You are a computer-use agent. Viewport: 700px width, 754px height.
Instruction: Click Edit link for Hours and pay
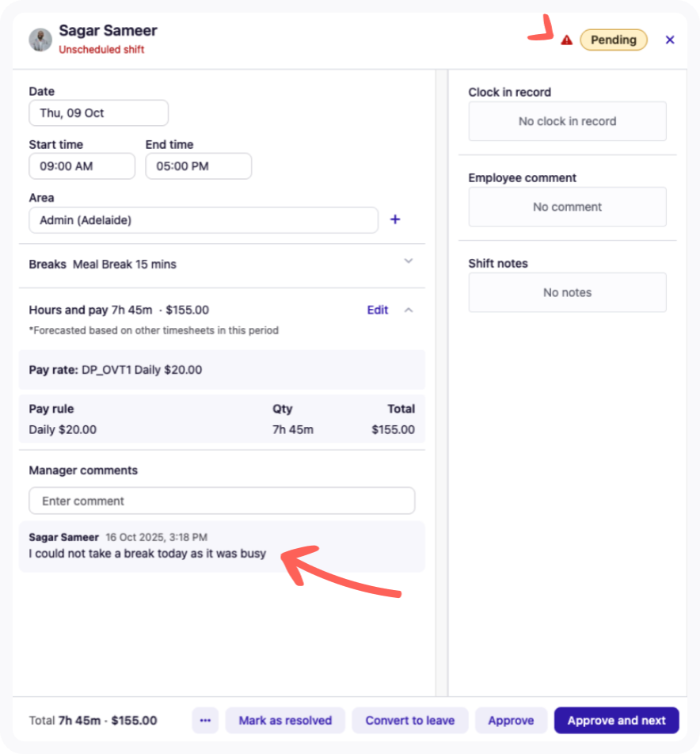pyautogui.click(x=378, y=310)
